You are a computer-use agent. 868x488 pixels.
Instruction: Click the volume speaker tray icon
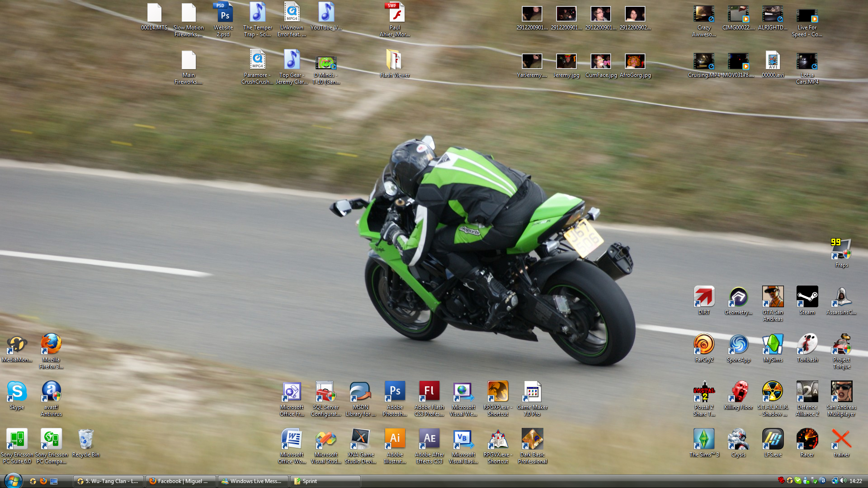pyautogui.click(x=843, y=481)
